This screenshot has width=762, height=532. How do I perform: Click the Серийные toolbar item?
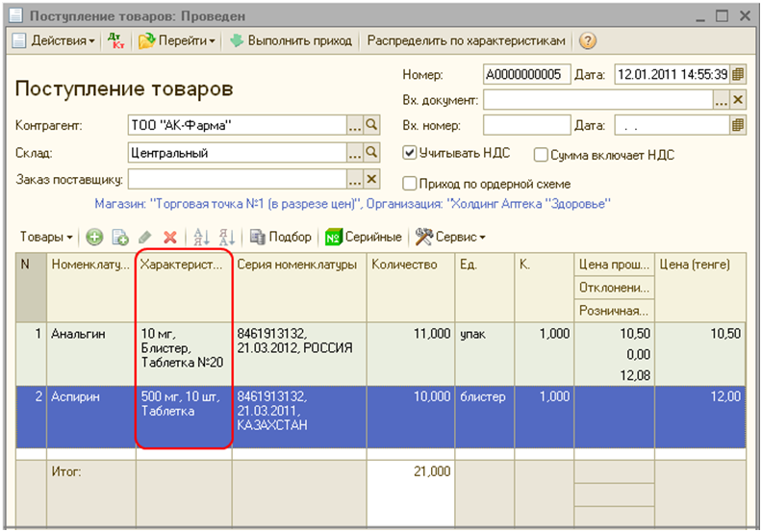[363, 237]
